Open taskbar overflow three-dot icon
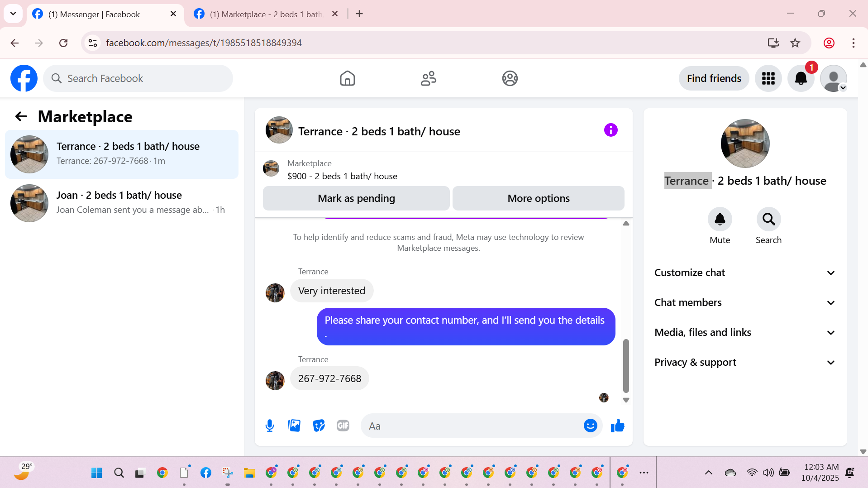Viewport: 868px width, 488px height. (644, 473)
